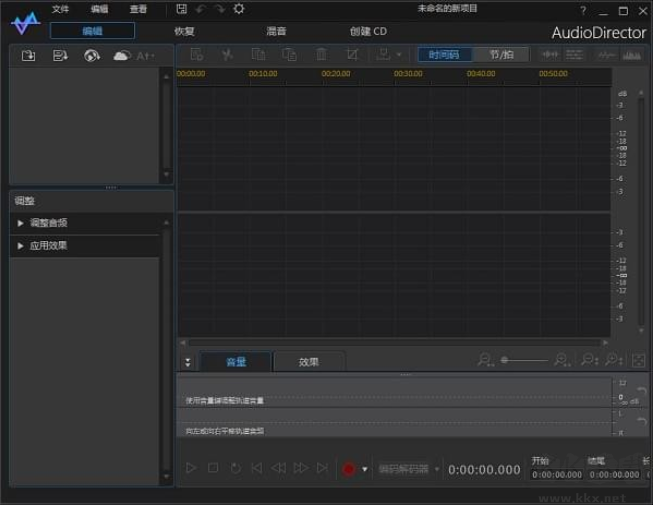Click the fit view icon
Viewport: 653px width, 505px height.
pos(638,360)
